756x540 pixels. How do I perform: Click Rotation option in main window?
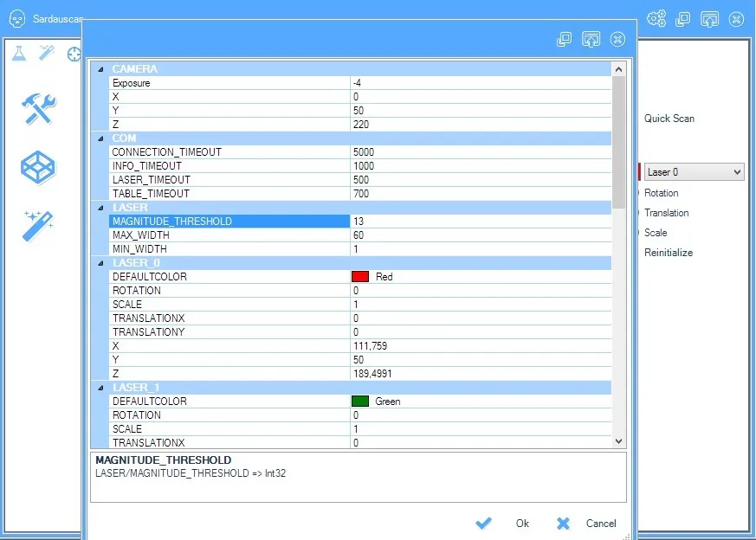point(661,193)
